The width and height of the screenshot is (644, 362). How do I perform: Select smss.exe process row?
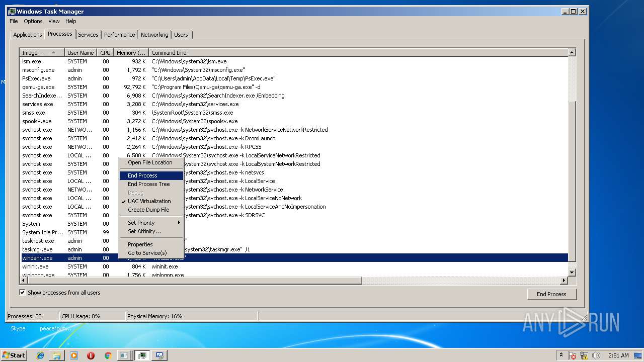294,113
